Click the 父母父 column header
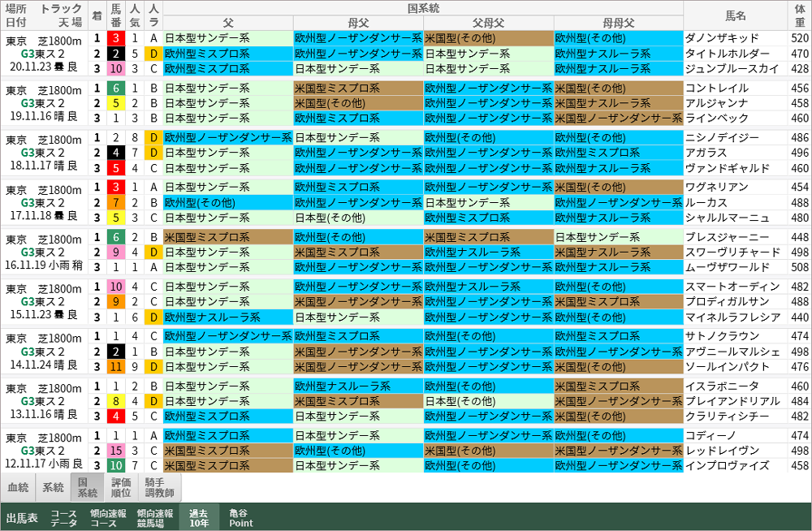The image size is (812, 531). [488, 24]
